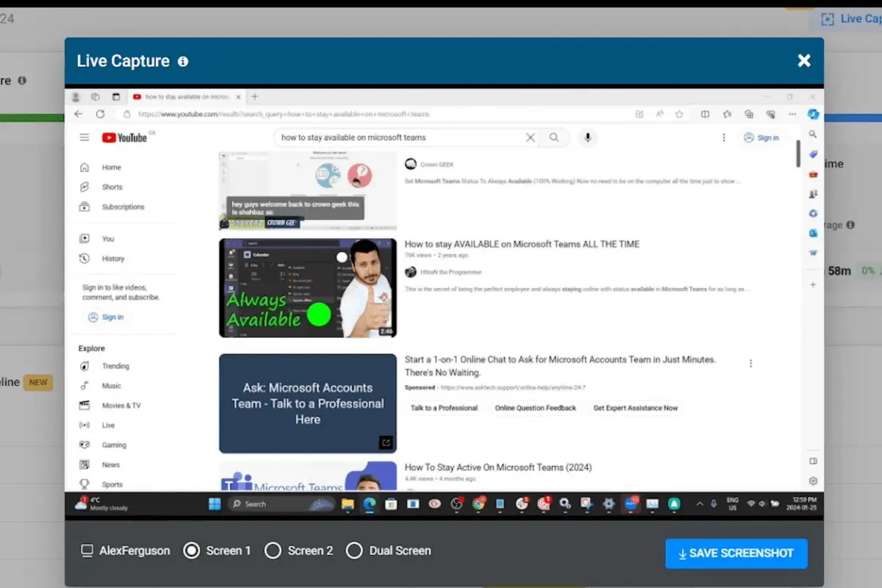Open How To Stay Active (2024) title
The width and height of the screenshot is (882, 588).
click(x=498, y=467)
